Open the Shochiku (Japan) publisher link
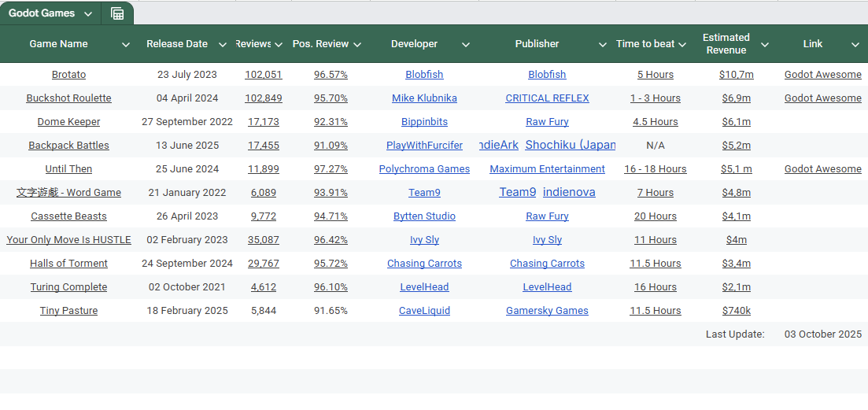 click(x=571, y=145)
